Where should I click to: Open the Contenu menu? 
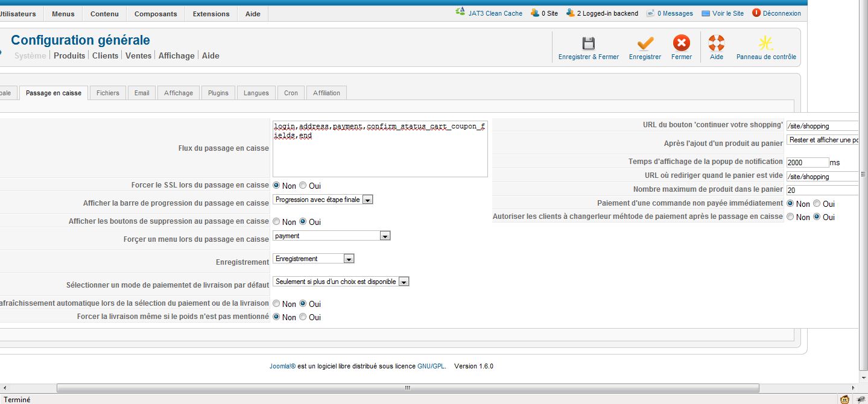pos(105,14)
